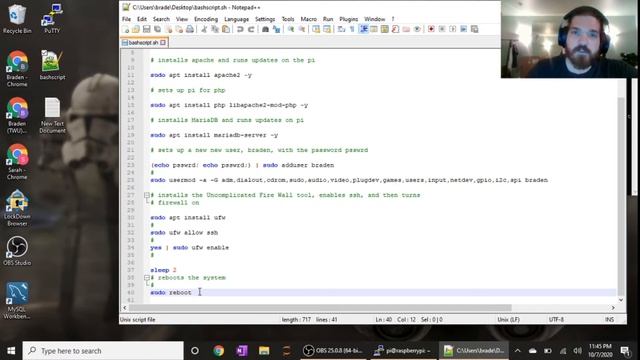Click the Replace toolbar icon
The image size is (640, 360).
click(x=276, y=29)
